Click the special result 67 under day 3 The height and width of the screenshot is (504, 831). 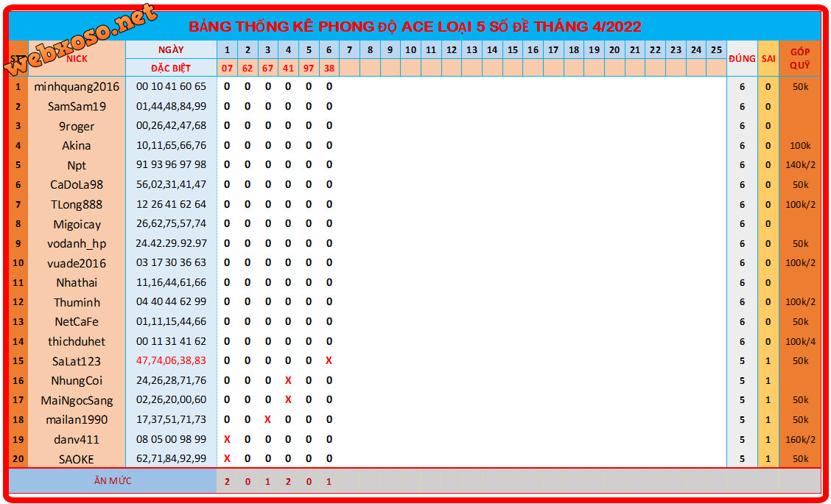pos(267,68)
